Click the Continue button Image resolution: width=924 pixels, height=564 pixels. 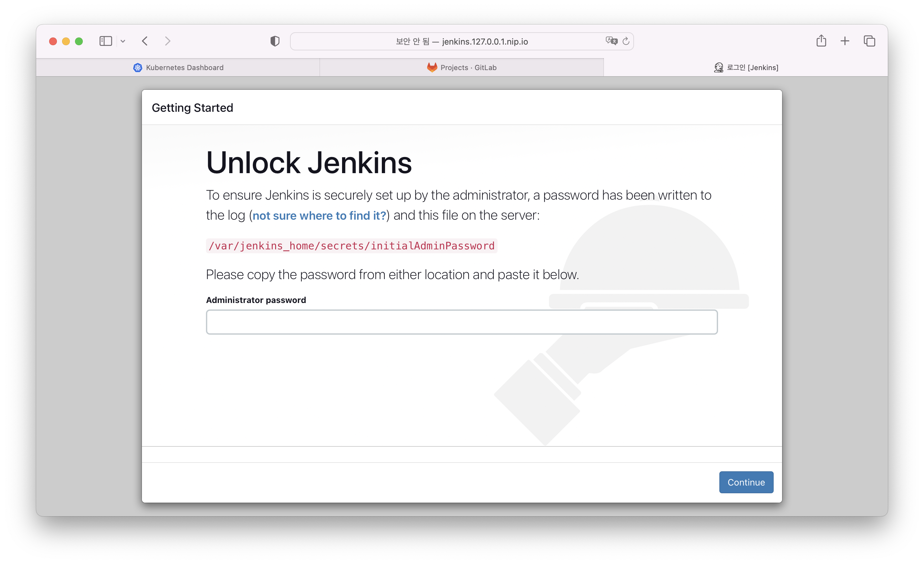point(746,482)
